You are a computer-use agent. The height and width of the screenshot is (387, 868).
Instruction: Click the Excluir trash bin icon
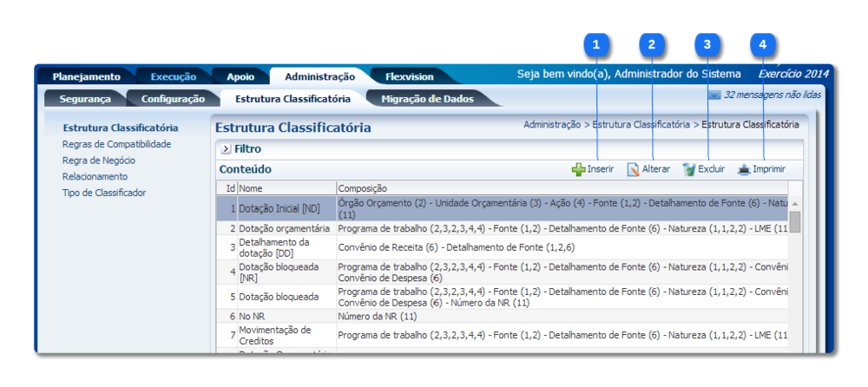pos(689,170)
